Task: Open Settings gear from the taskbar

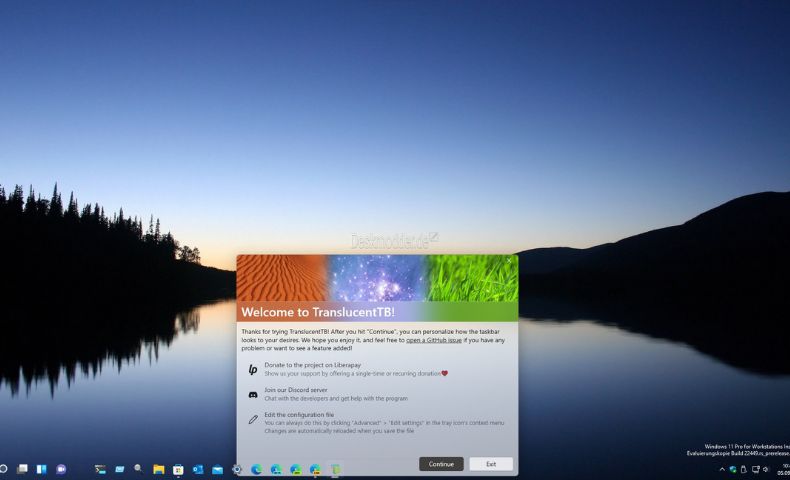Action: [x=237, y=469]
